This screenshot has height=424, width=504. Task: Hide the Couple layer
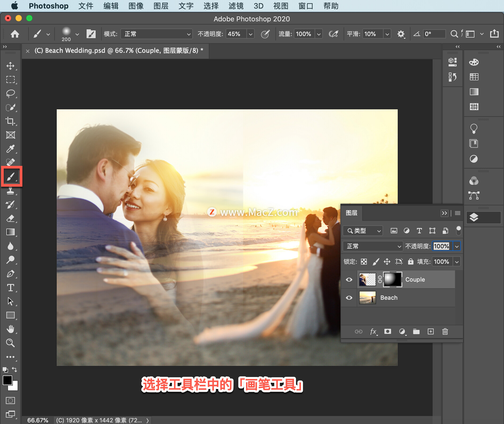349,279
